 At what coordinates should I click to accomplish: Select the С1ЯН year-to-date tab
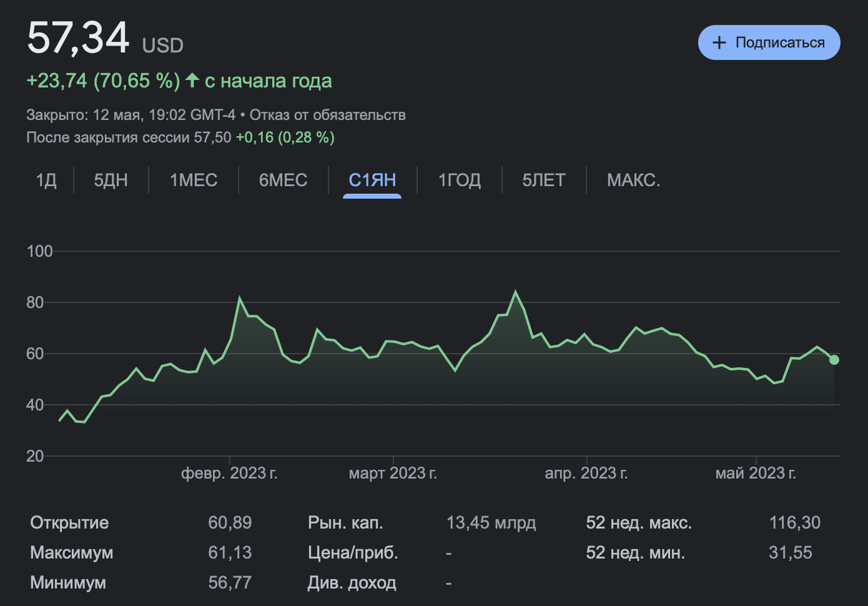pyautogui.click(x=372, y=180)
